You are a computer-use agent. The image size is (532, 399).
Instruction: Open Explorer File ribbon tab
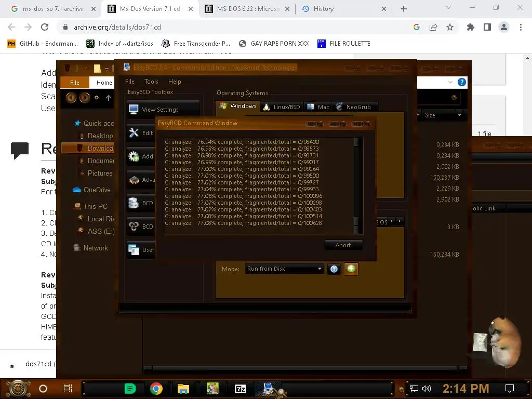(x=75, y=83)
